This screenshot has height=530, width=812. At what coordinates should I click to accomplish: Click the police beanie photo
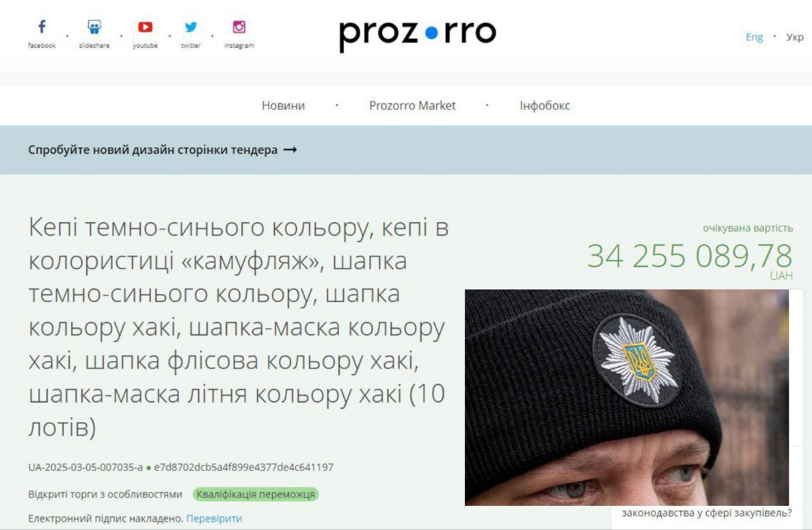(627, 397)
